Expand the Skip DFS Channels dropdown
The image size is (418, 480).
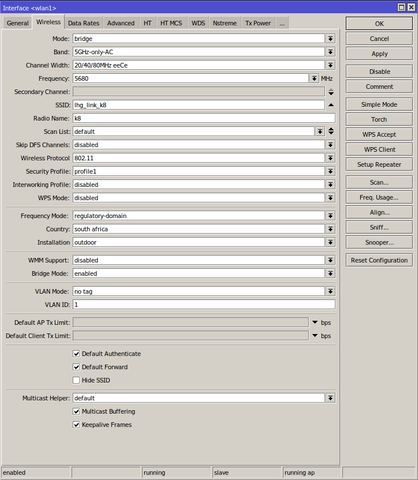tap(330, 145)
